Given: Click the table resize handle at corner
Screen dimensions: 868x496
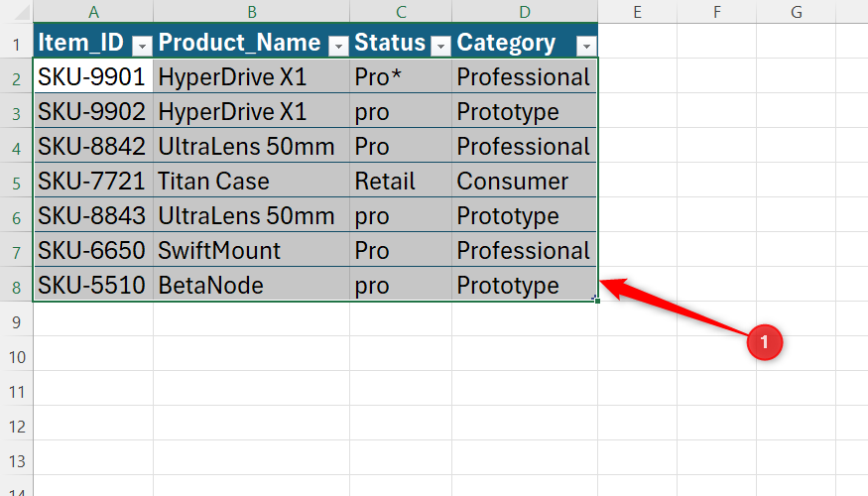Looking at the screenshot, I should 596,300.
